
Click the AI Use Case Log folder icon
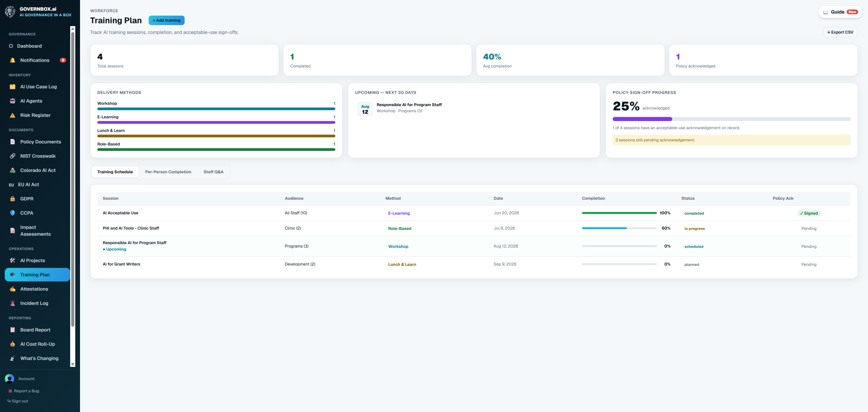(13, 87)
